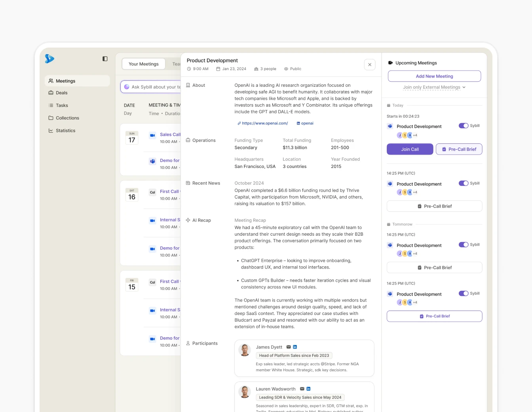The width and height of the screenshot is (532, 412).
Task: Close the Product Development panel
Action: click(x=369, y=65)
